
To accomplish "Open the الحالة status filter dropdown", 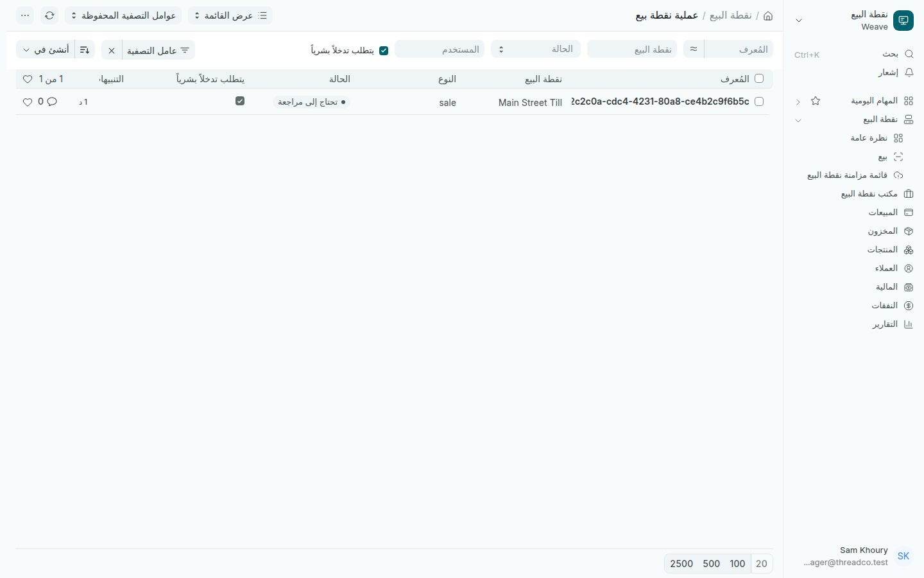I will coord(536,49).
